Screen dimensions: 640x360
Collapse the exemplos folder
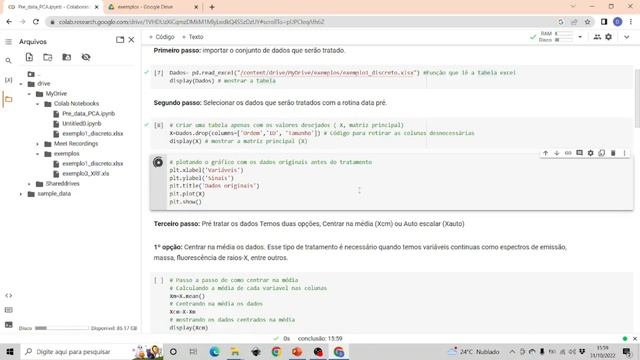pos(38,154)
